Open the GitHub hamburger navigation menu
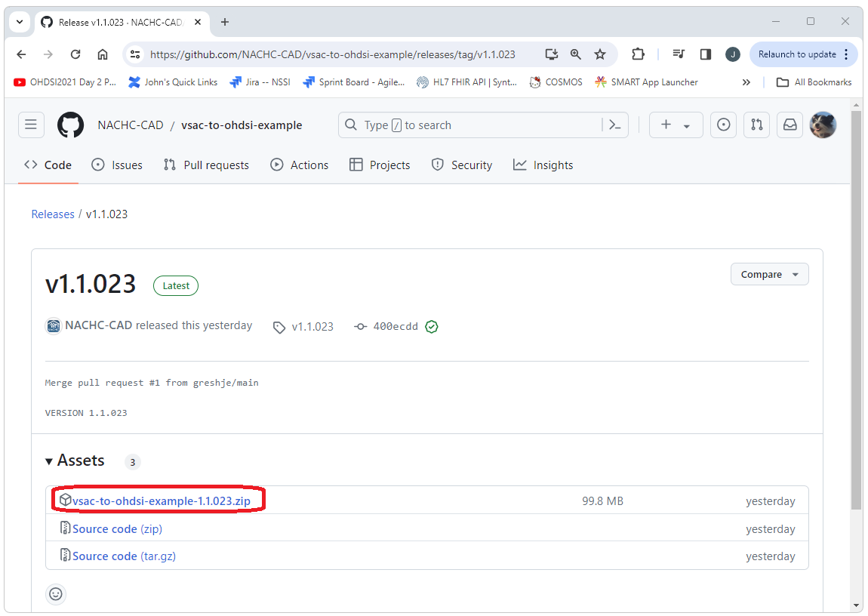868x616 pixels. coord(31,125)
